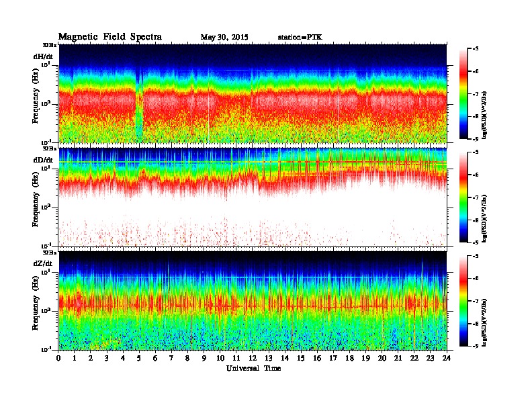The image size is (532, 411).
Task: Click hour tick label "8" on time axis
Action: coord(187,359)
